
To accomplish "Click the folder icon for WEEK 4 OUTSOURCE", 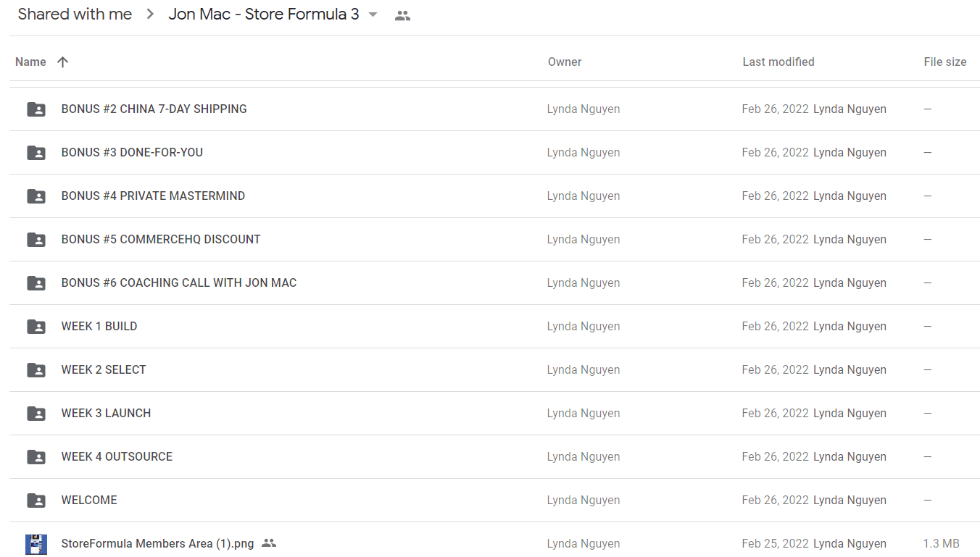I will click(x=36, y=457).
